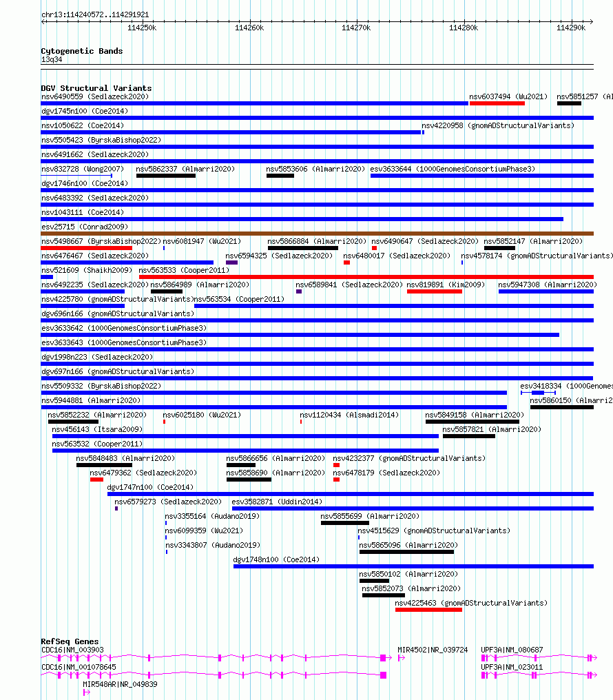Click the red nsv4225463 gnomAD bar

(x=428, y=610)
